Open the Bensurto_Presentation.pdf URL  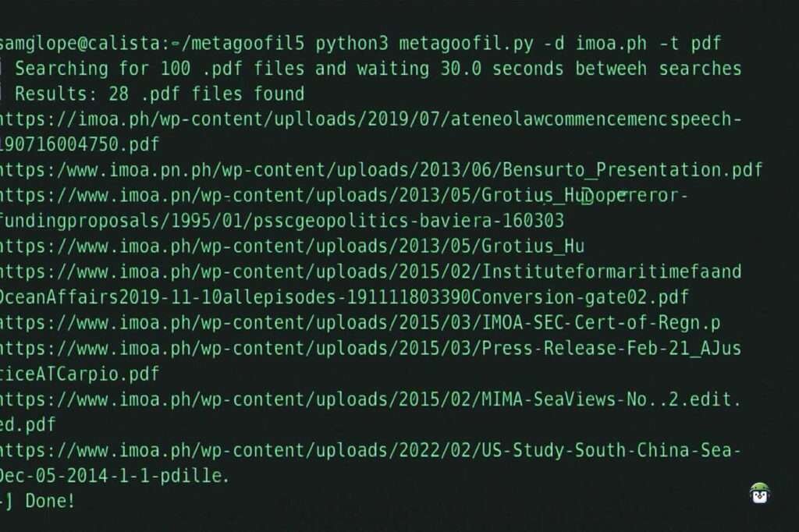tap(381, 170)
